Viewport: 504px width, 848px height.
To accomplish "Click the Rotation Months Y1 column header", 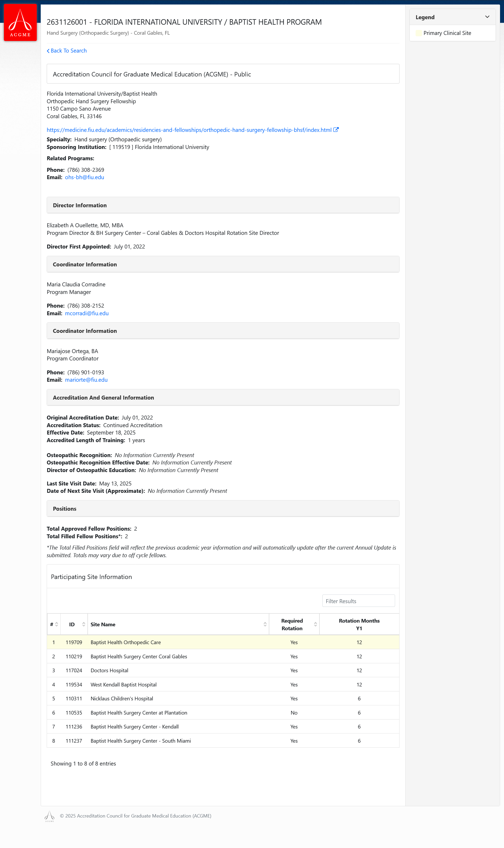I will click(359, 624).
